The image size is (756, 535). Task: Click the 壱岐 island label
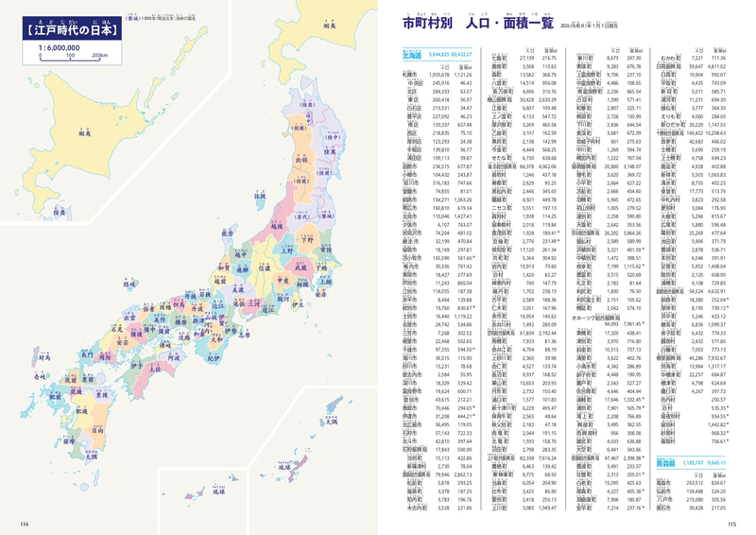point(40,375)
